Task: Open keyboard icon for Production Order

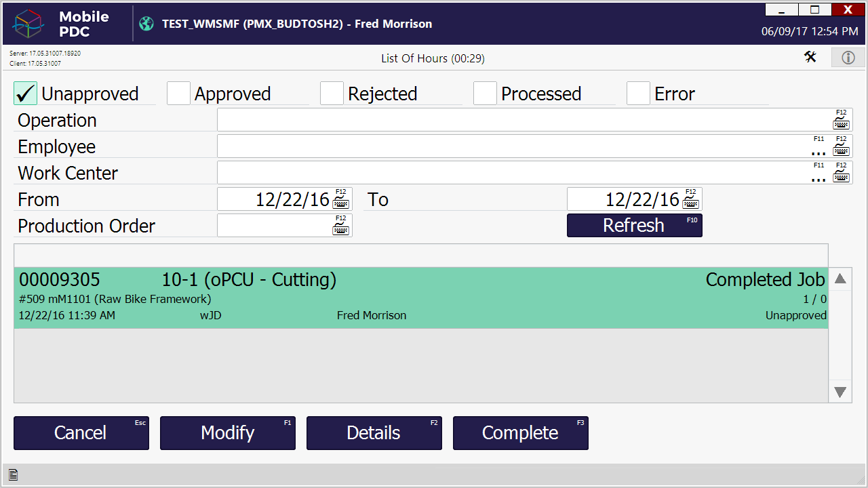Action: click(x=340, y=228)
